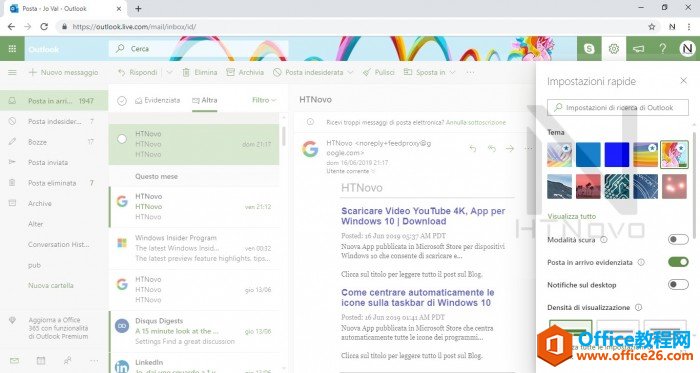
Task: Open the app launcher grid icon
Action: pos(12,49)
